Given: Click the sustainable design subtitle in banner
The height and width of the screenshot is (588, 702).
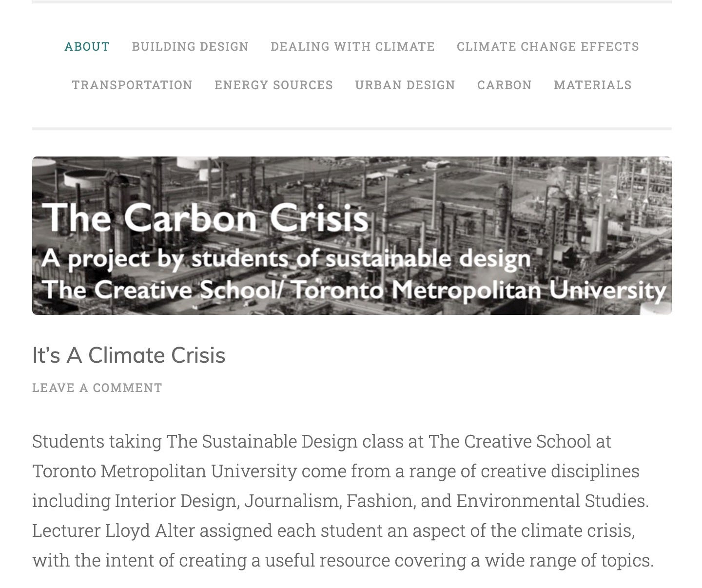Looking at the screenshot, I should click(x=286, y=258).
